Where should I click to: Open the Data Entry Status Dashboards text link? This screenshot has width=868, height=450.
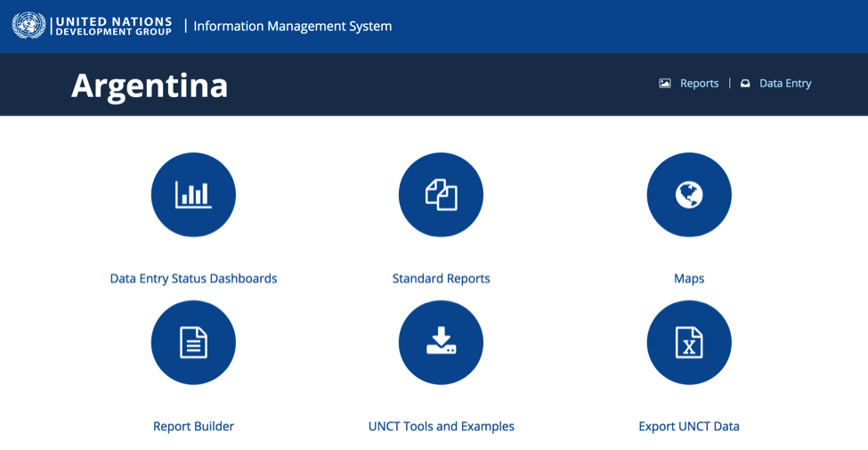(x=193, y=278)
